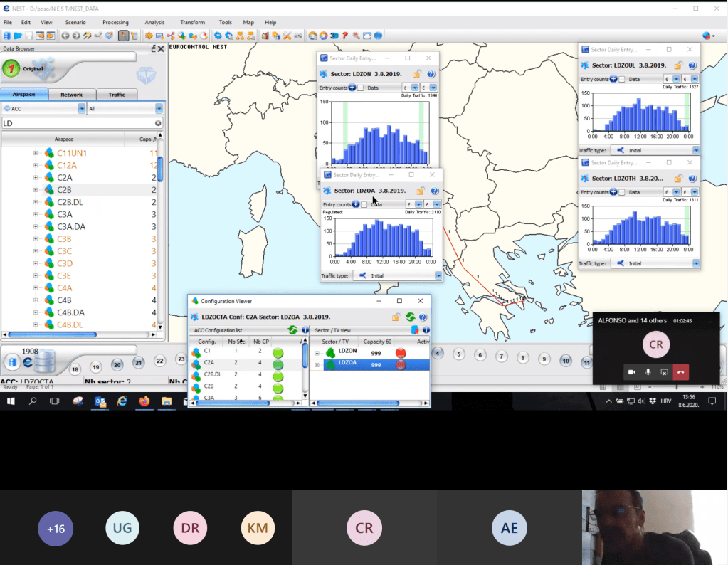
Task: Click refresh icon in ACC Configuration list header
Action: 292,330
